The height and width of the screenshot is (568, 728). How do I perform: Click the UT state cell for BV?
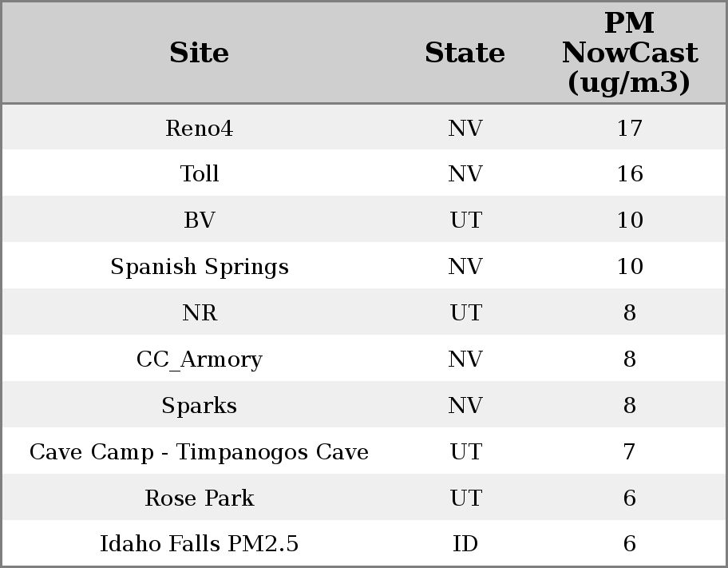(465, 220)
